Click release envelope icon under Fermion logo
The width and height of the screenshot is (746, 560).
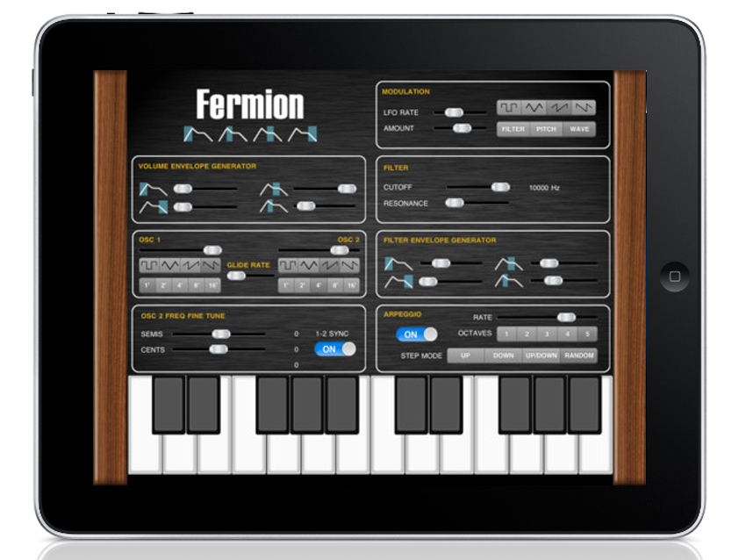click(x=302, y=134)
